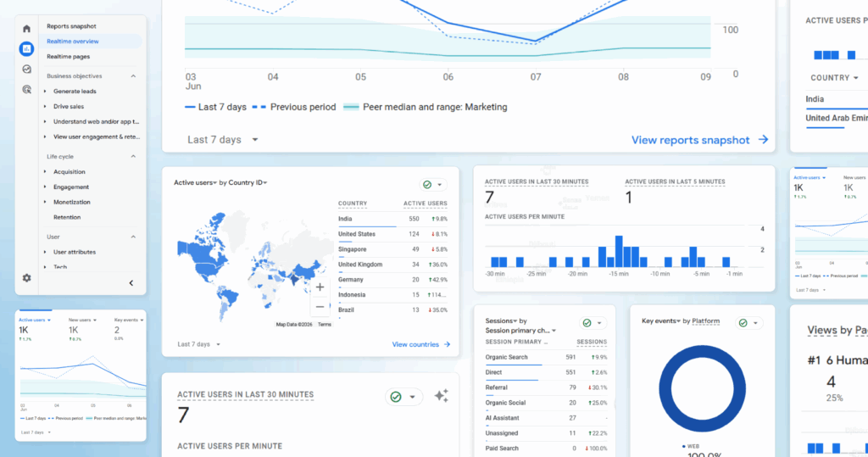Expand Generate leads

(x=45, y=92)
